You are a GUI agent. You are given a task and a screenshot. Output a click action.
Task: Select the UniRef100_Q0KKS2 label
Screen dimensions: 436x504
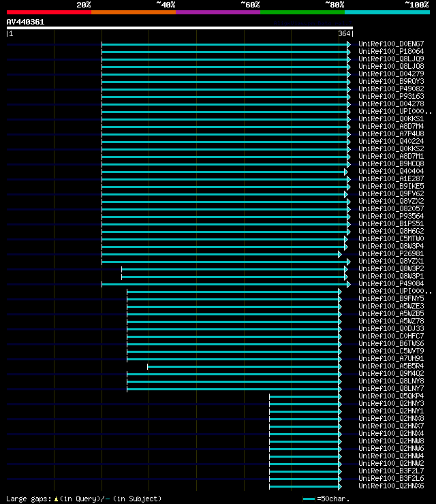391,149
